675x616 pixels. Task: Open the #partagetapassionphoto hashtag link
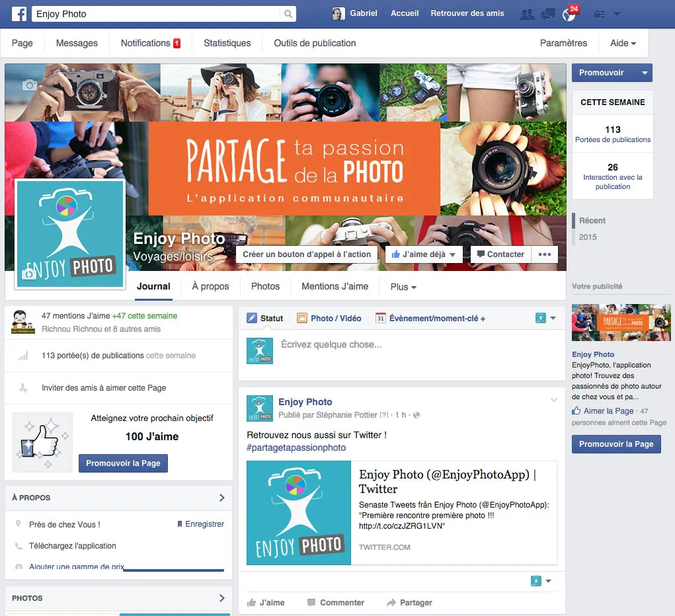point(296,447)
